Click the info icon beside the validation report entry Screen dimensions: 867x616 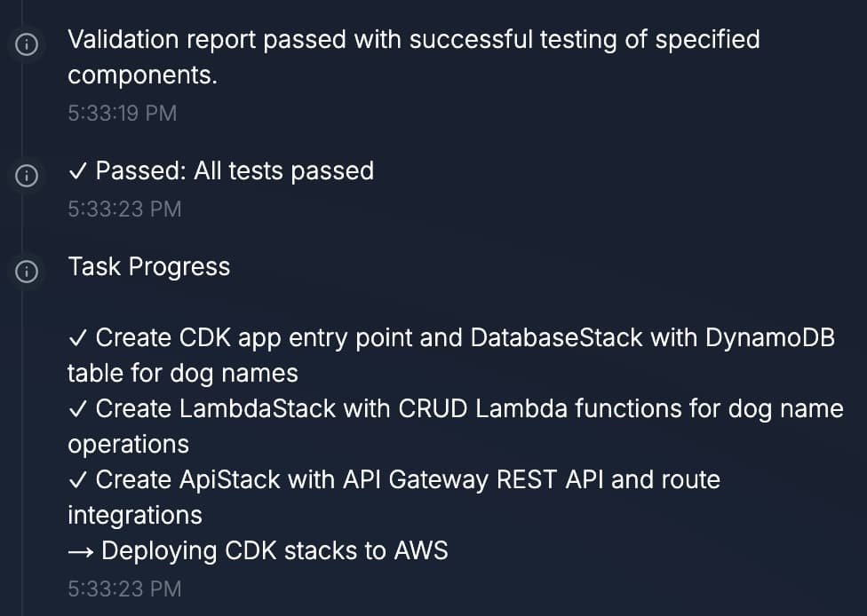point(27,42)
